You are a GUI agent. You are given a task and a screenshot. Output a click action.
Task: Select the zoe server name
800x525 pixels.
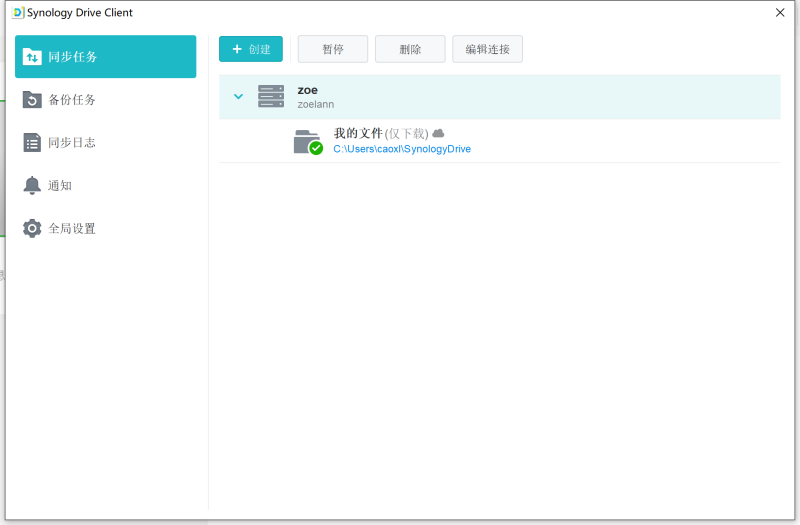[x=308, y=90]
